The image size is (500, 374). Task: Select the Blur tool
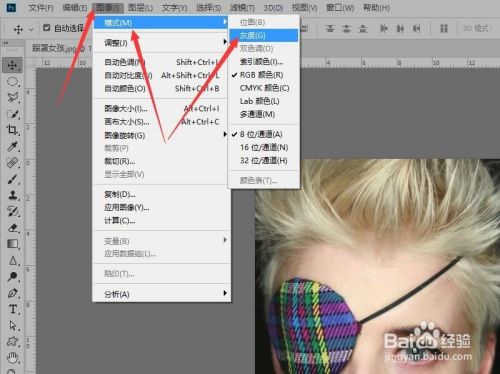coord(13,260)
